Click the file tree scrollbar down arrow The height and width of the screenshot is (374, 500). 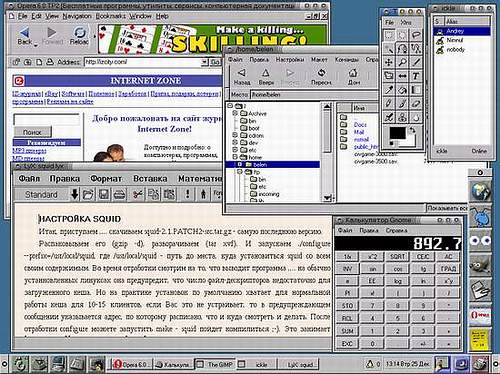point(327,198)
